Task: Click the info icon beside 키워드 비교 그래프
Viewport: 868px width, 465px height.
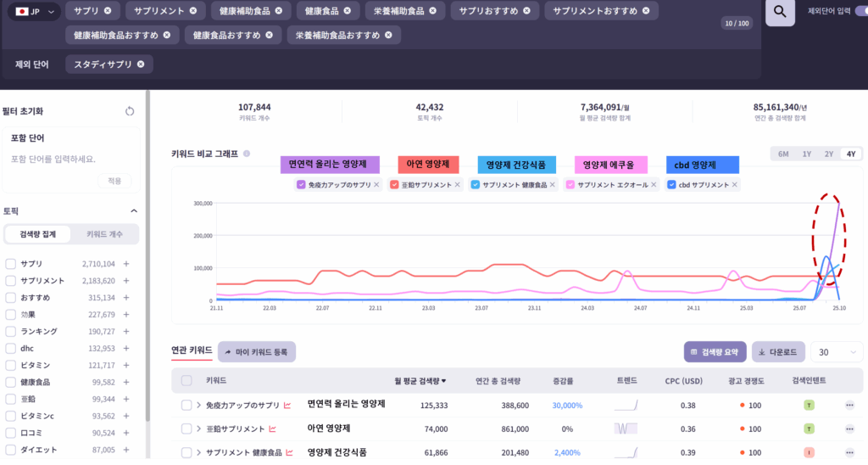Action: (x=247, y=154)
